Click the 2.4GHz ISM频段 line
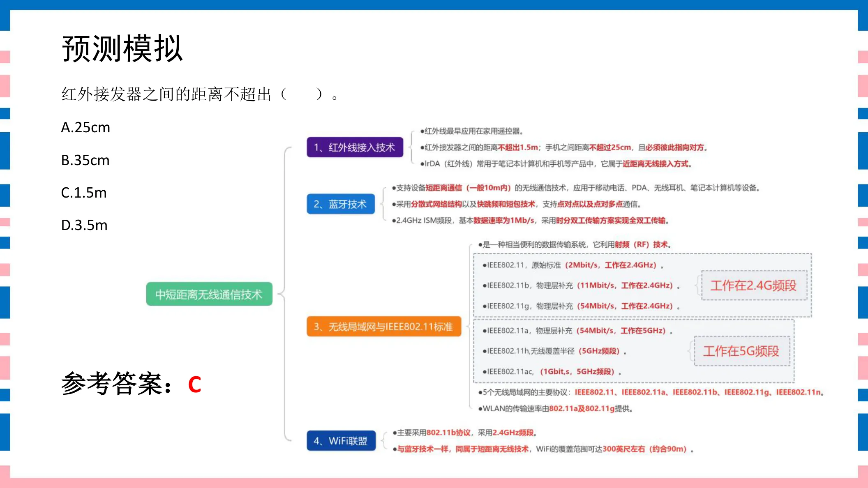868x488 pixels. pyautogui.click(x=530, y=221)
